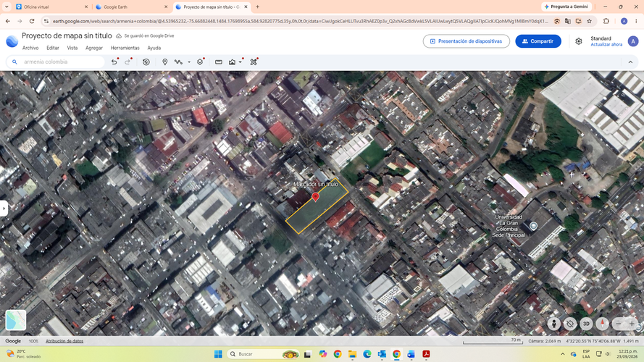
Task: Open Microsoft Edge from taskbar
Action: point(367,354)
